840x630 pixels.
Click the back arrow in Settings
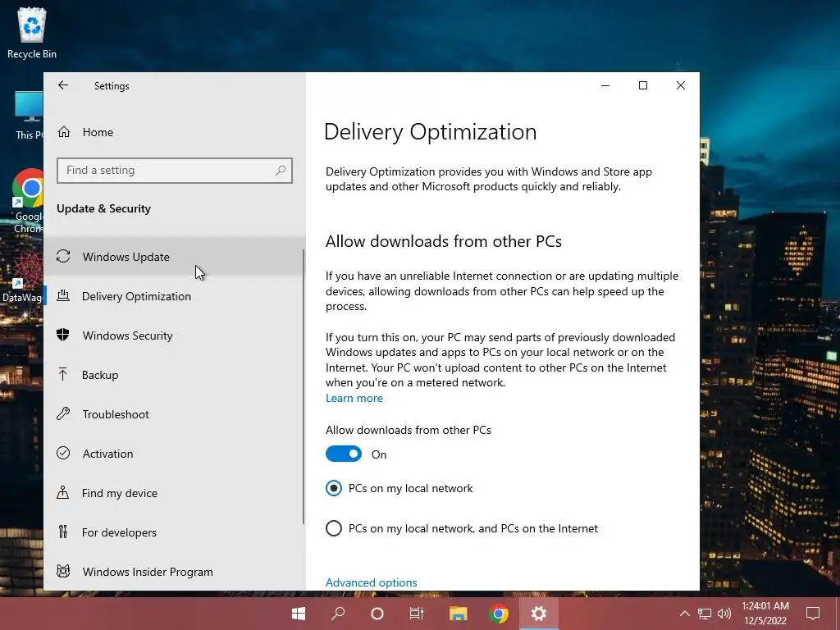coord(63,85)
